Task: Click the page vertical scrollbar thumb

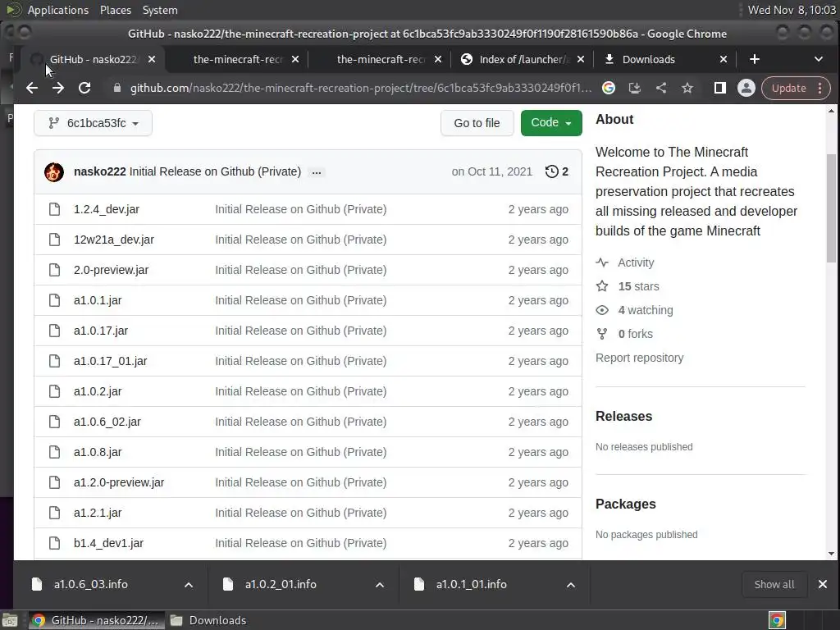Action: [x=831, y=208]
